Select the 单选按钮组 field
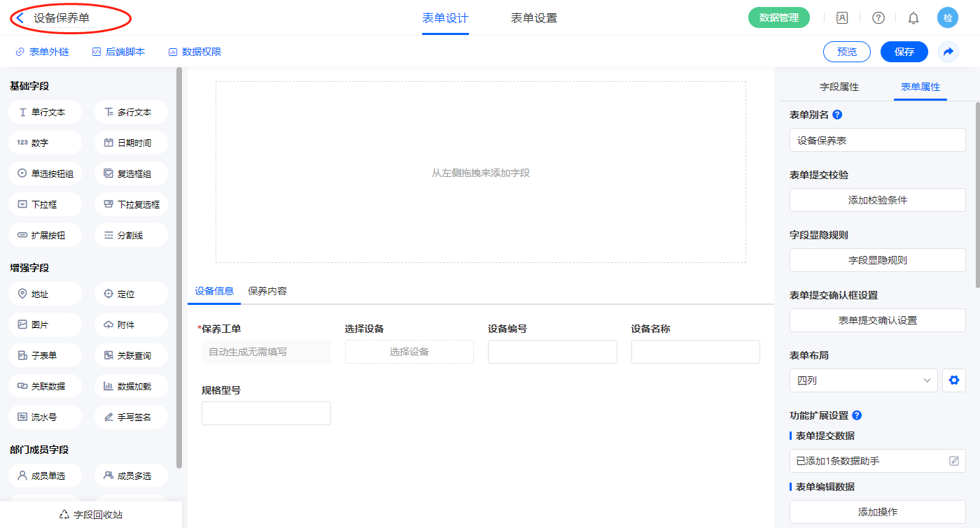The image size is (980, 528). (x=45, y=173)
